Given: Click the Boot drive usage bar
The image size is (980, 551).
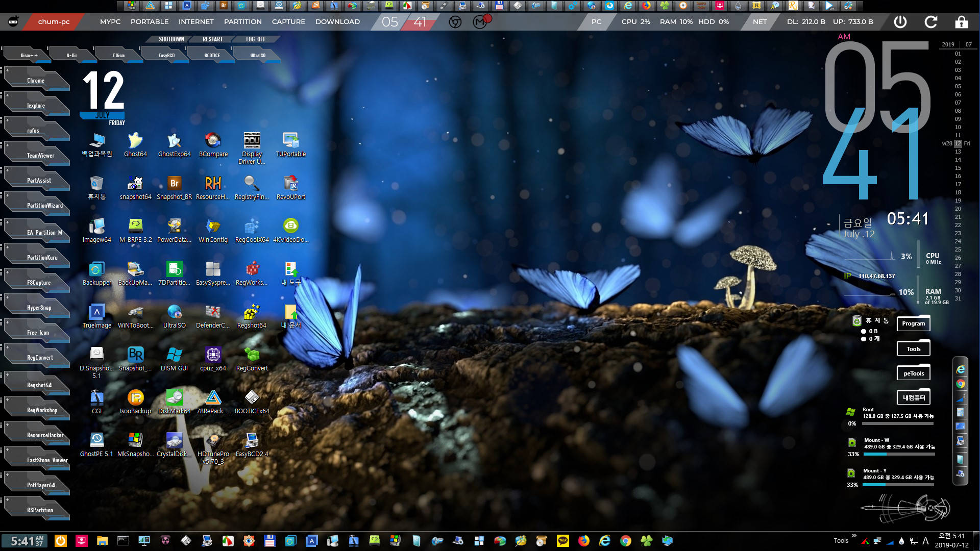Looking at the screenshot, I should pyautogui.click(x=898, y=423).
